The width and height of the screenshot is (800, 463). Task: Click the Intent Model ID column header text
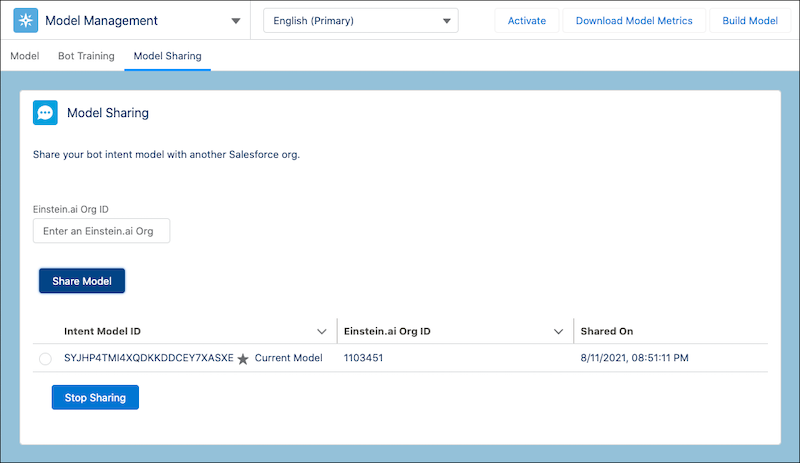tap(103, 331)
